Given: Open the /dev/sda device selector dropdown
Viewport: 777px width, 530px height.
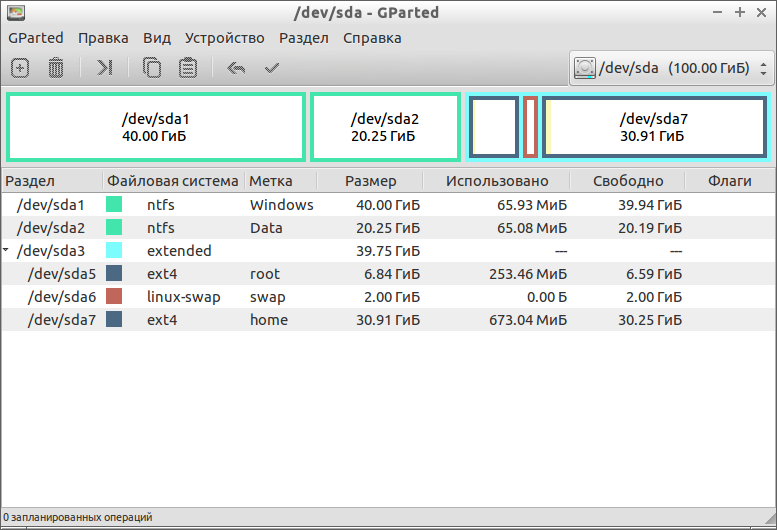Looking at the screenshot, I should [x=671, y=68].
